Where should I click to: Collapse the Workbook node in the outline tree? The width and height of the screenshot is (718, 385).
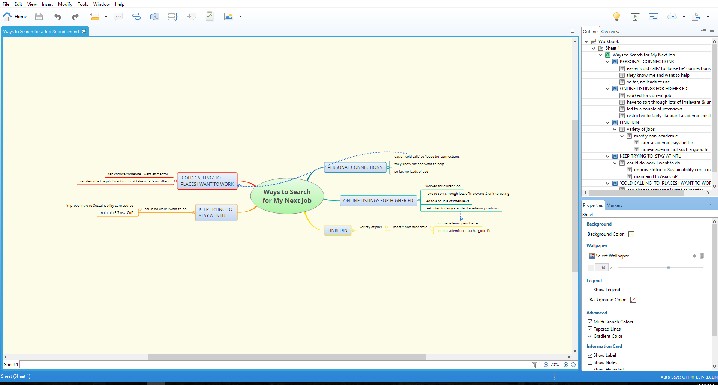(x=587, y=42)
